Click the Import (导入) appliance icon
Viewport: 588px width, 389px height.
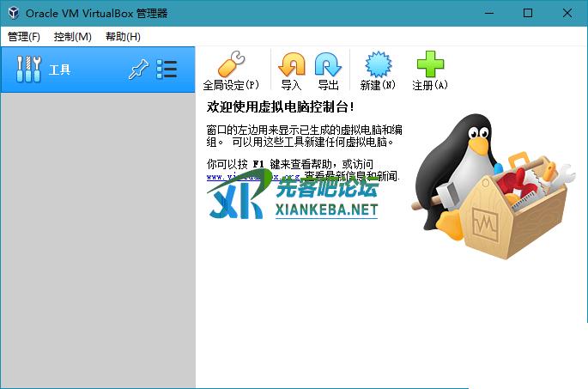pos(292,69)
